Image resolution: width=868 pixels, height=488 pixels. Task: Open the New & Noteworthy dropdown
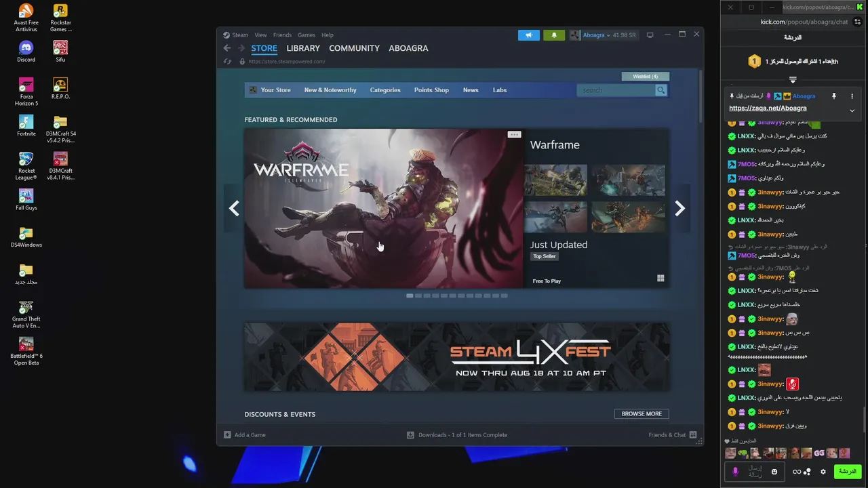[x=330, y=90]
